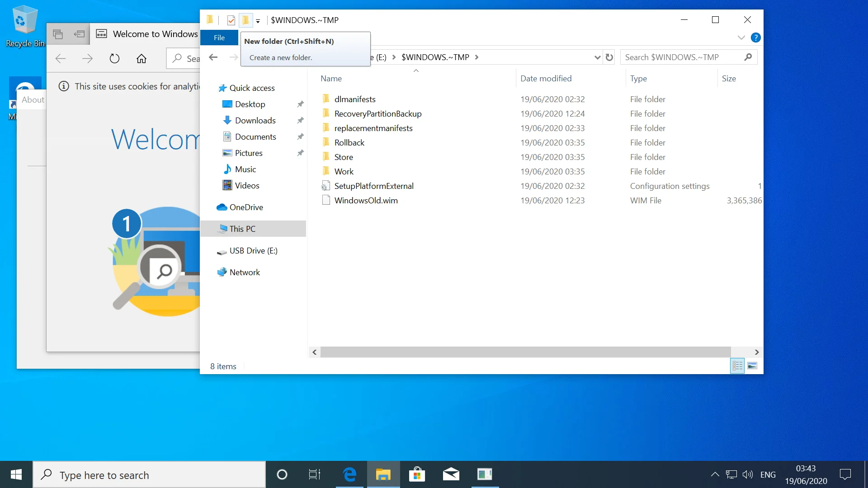This screenshot has height=488, width=868.
Task: Set tabs aside icon in Edge
Action: 80,34
